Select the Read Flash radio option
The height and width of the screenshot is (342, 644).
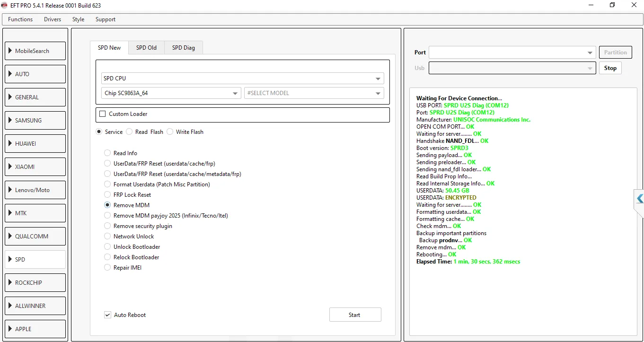(130, 132)
